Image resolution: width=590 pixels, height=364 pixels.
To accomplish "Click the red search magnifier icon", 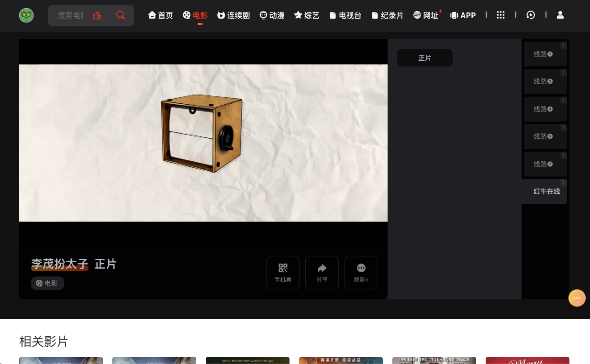I will point(121,15).
